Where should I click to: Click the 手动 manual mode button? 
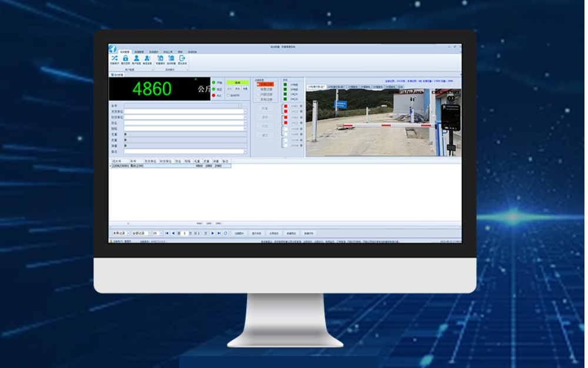point(238,89)
